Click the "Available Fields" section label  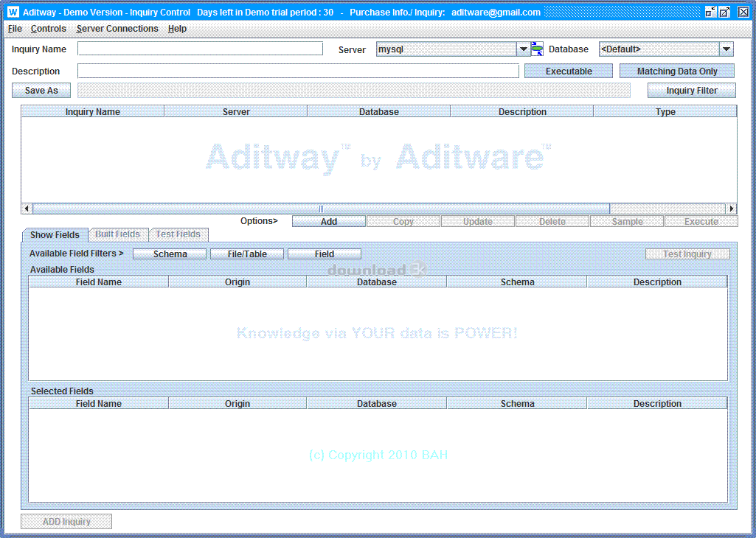(x=62, y=270)
